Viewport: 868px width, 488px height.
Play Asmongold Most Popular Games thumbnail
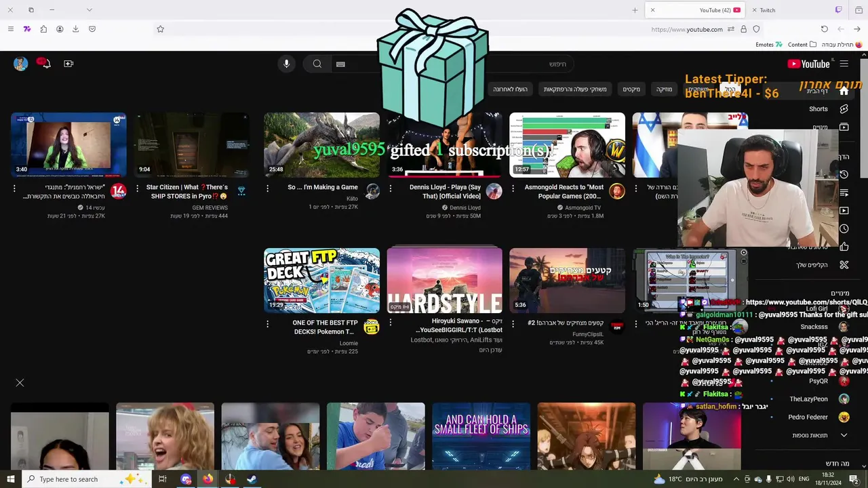pyautogui.click(x=567, y=144)
